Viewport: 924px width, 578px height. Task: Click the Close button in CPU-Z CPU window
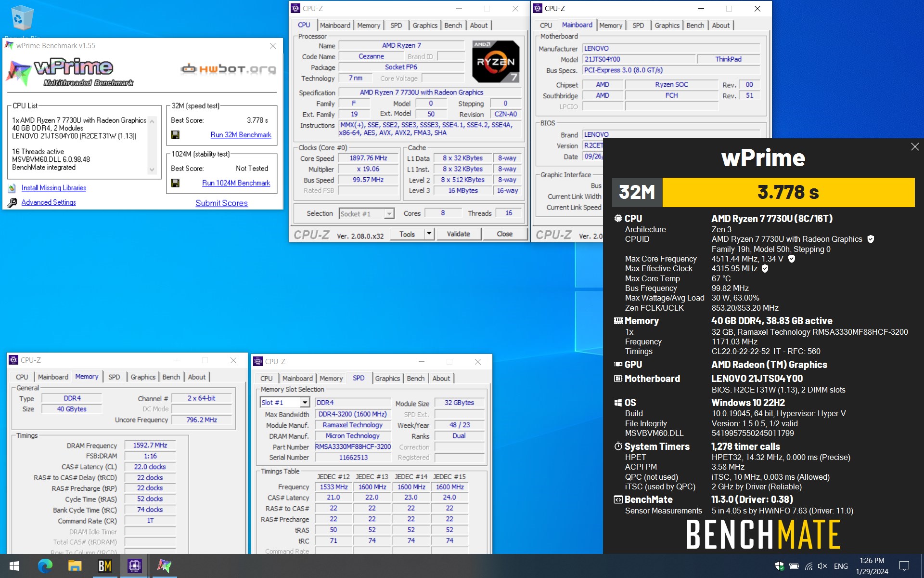coord(504,234)
